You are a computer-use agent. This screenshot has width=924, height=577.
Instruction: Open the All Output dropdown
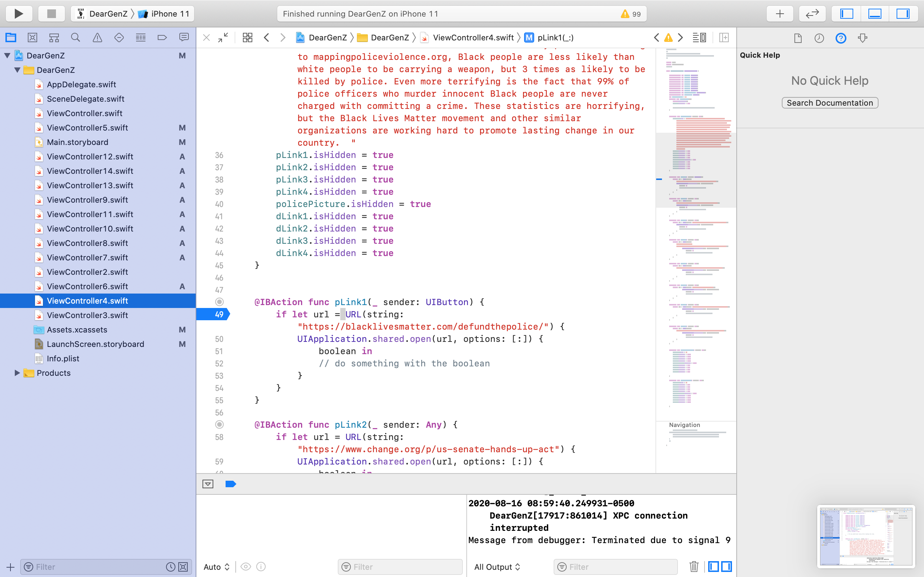[x=497, y=567]
